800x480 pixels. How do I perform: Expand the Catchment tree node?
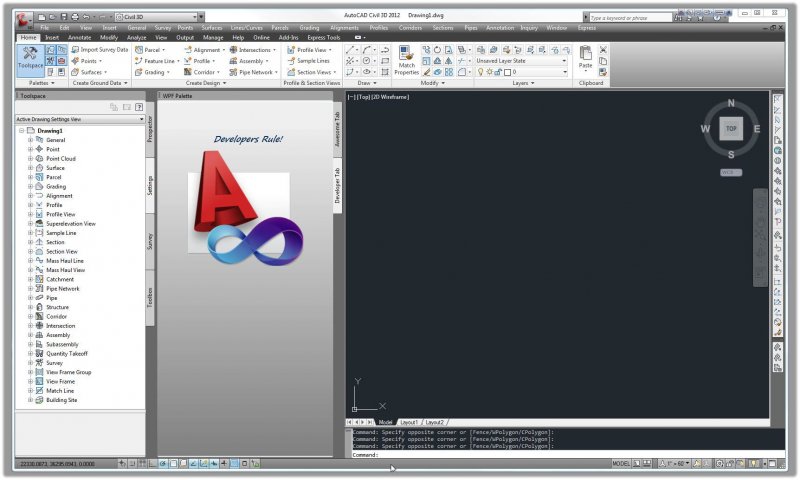coord(30,280)
